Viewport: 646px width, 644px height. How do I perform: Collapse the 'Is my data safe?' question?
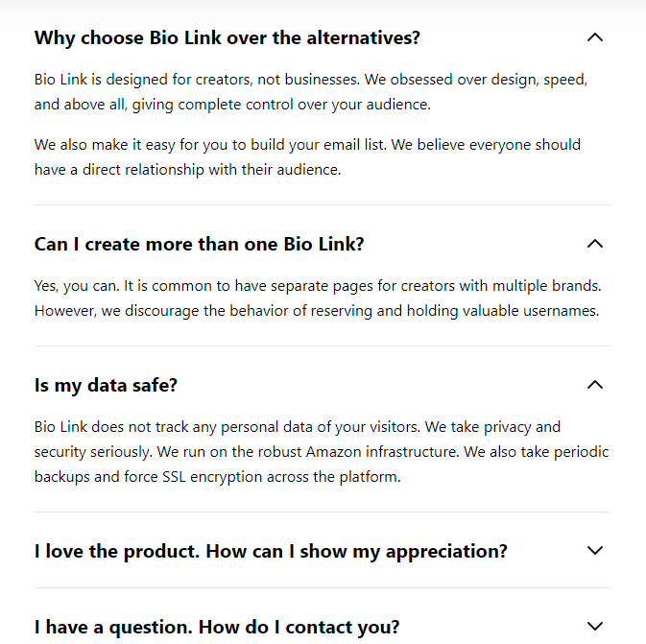pyautogui.click(x=107, y=385)
